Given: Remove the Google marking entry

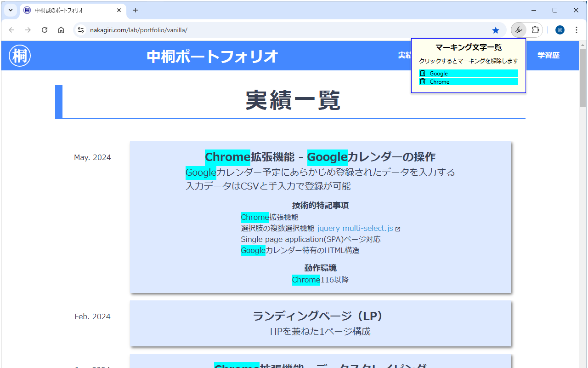Looking at the screenshot, I should point(469,73).
